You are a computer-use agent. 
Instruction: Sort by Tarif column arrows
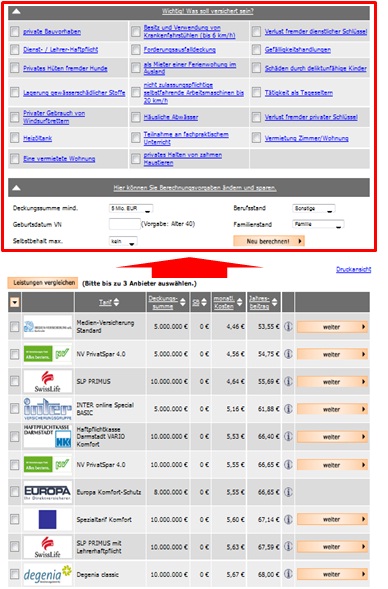point(116,302)
